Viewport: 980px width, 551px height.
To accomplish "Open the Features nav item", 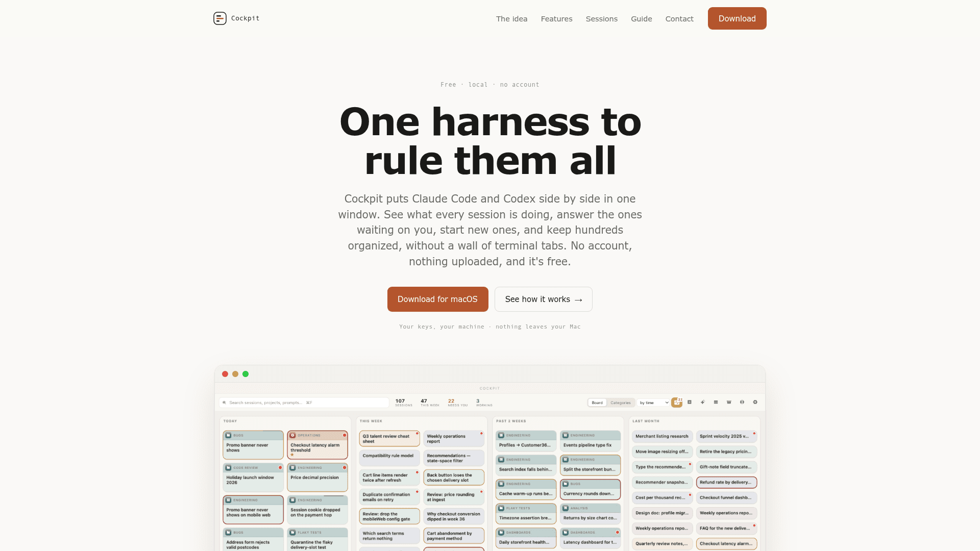I will (x=556, y=19).
